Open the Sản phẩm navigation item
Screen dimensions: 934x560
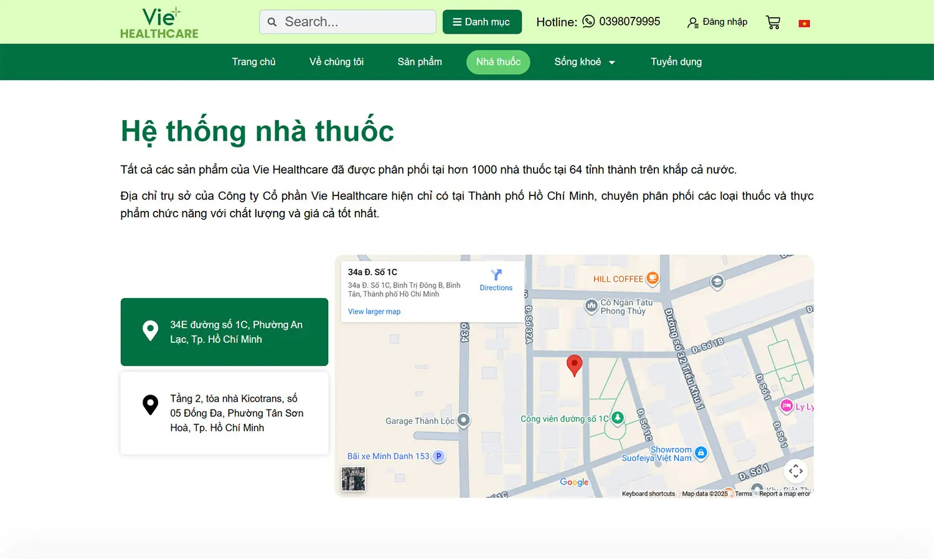click(x=420, y=62)
